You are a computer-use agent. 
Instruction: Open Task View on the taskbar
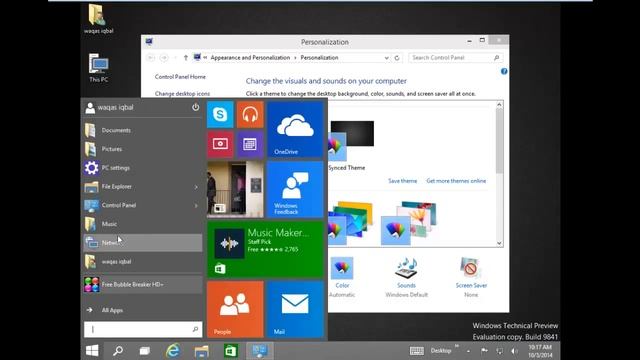(144, 351)
